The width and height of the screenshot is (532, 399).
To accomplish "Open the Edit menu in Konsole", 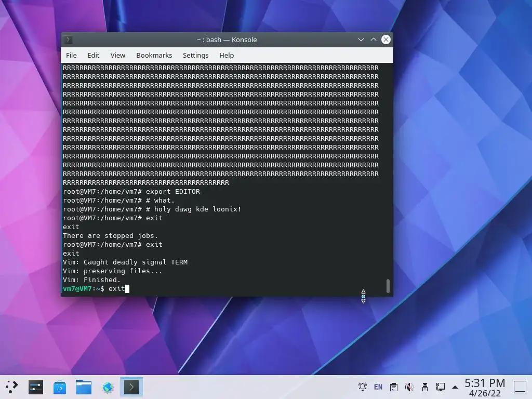I will (93, 55).
